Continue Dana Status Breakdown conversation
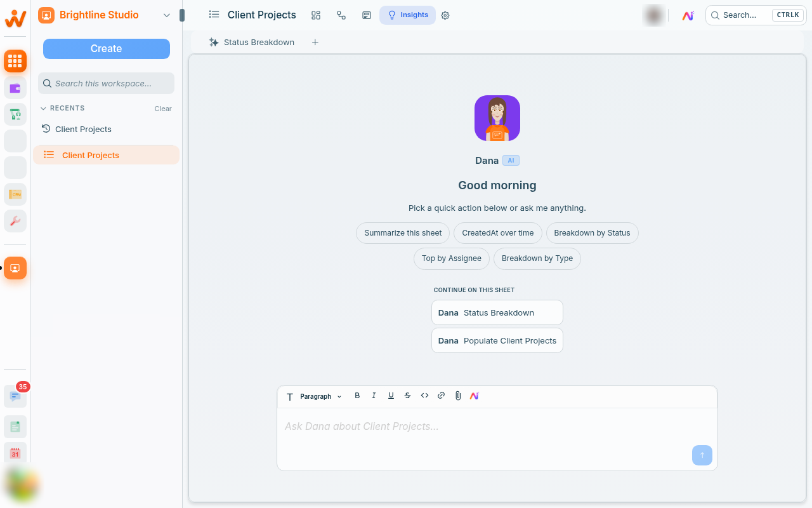The height and width of the screenshot is (508, 812). (497, 312)
